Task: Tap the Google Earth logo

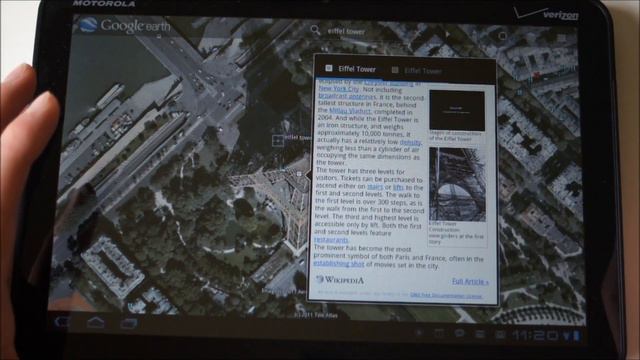Action: click(x=124, y=26)
